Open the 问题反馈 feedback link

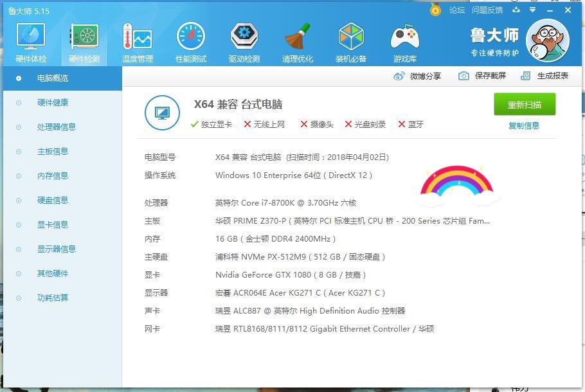[487, 10]
